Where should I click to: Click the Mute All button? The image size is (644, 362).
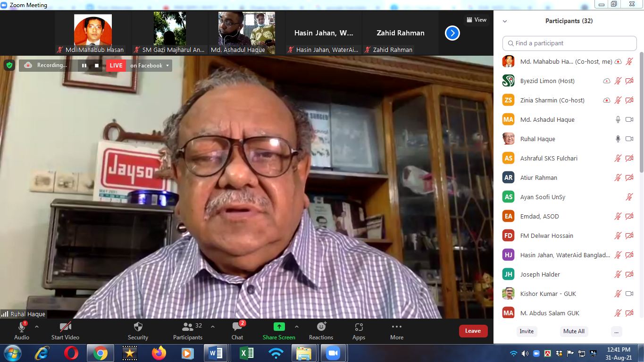coord(574,331)
